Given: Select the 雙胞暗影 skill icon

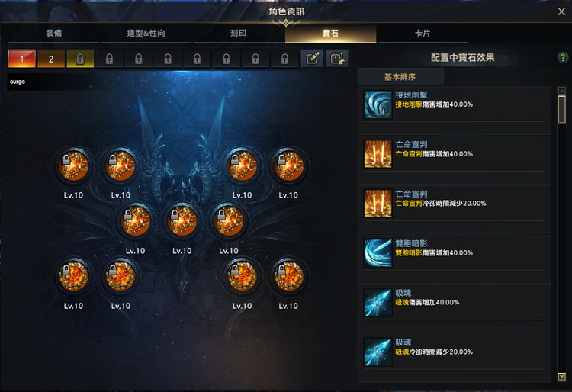Looking at the screenshot, I should (x=378, y=253).
